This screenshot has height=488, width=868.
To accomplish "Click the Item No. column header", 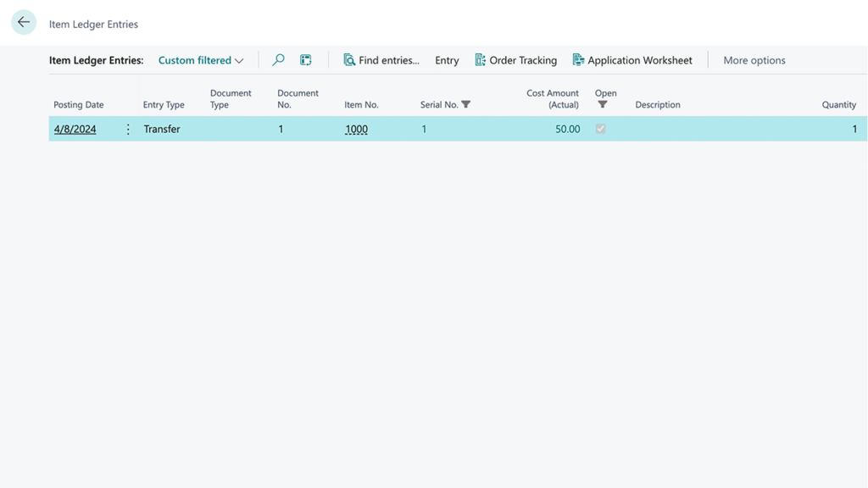I will click(x=361, y=104).
